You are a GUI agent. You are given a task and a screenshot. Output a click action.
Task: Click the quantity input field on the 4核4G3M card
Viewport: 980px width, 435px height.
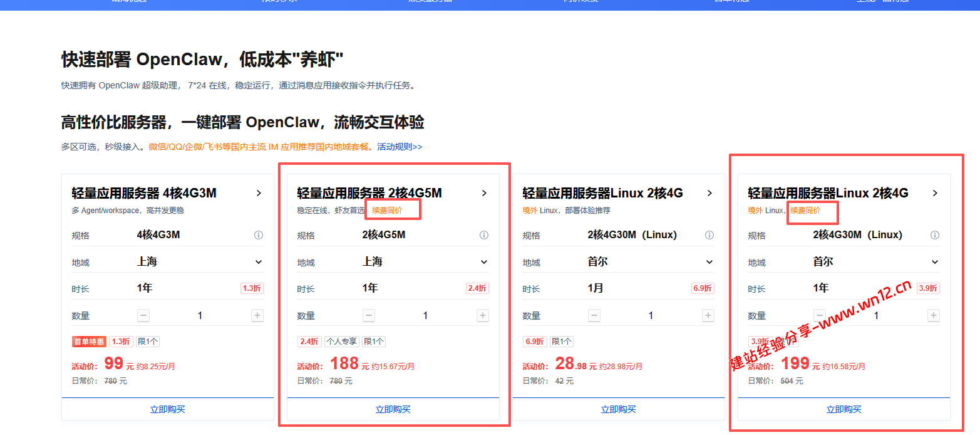pos(200,315)
